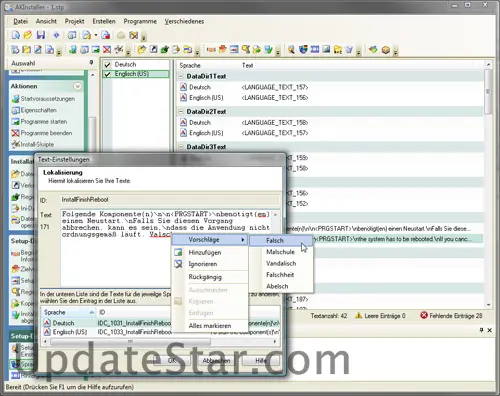The width and height of the screenshot is (500, 396).
Task: Pin the Auswahl panel
Action: pos(91,63)
